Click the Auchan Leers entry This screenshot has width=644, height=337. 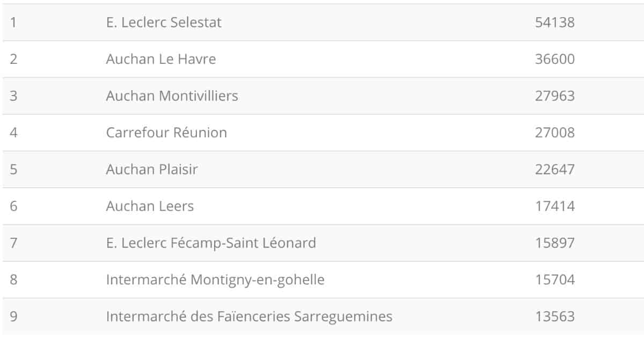click(x=150, y=206)
